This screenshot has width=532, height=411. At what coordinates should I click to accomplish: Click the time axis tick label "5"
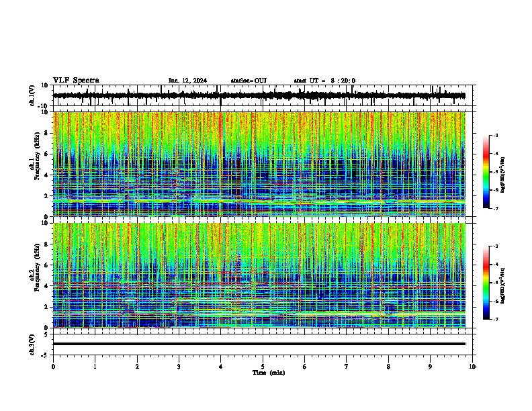pos(263,367)
